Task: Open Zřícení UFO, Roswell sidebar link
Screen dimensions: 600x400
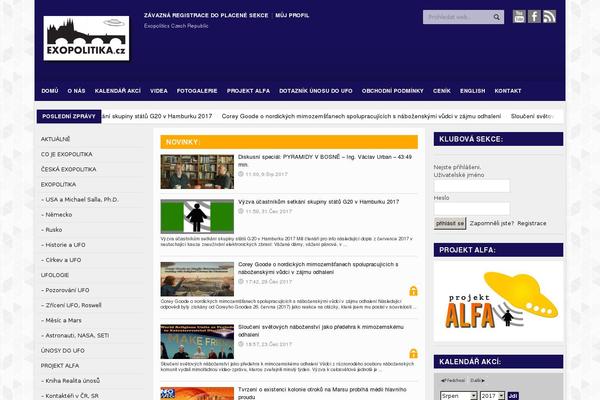Action: point(71,305)
